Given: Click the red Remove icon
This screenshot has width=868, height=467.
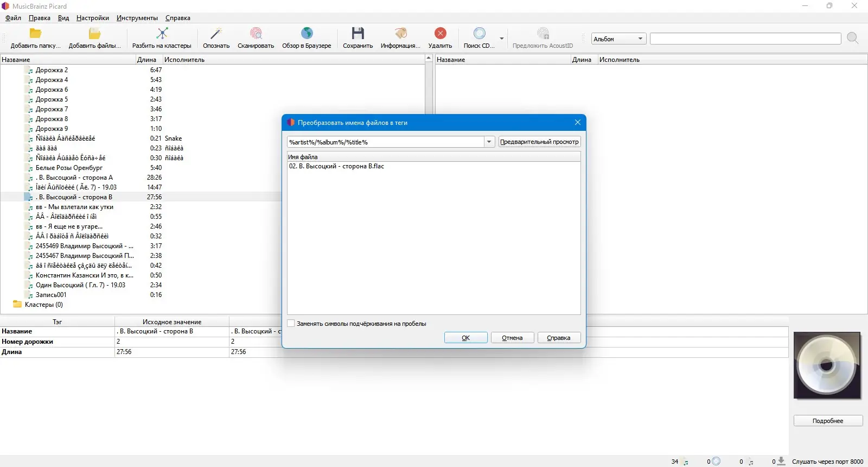Looking at the screenshot, I should 440,34.
